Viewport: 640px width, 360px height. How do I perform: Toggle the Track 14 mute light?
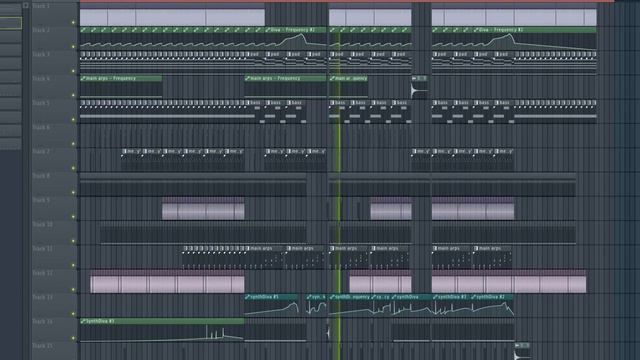click(73, 338)
